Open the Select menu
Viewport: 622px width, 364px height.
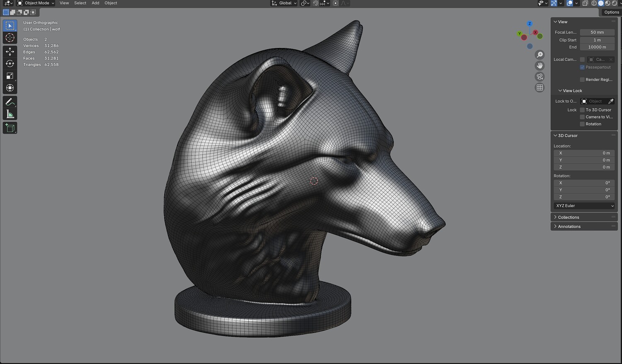click(x=80, y=3)
